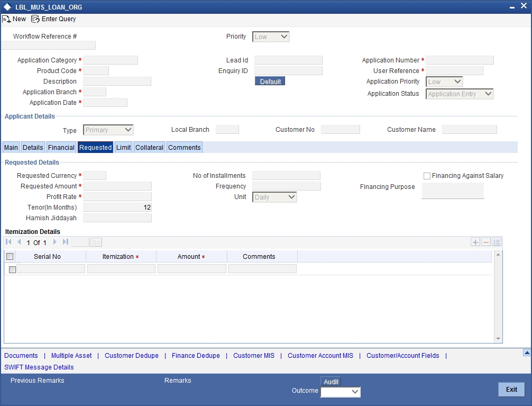Click the Audit button

tap(331, 381)
